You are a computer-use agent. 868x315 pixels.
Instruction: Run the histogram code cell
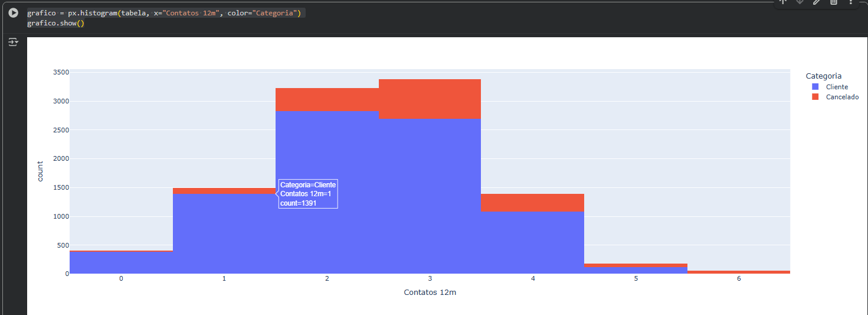click(x=13, y=13)
